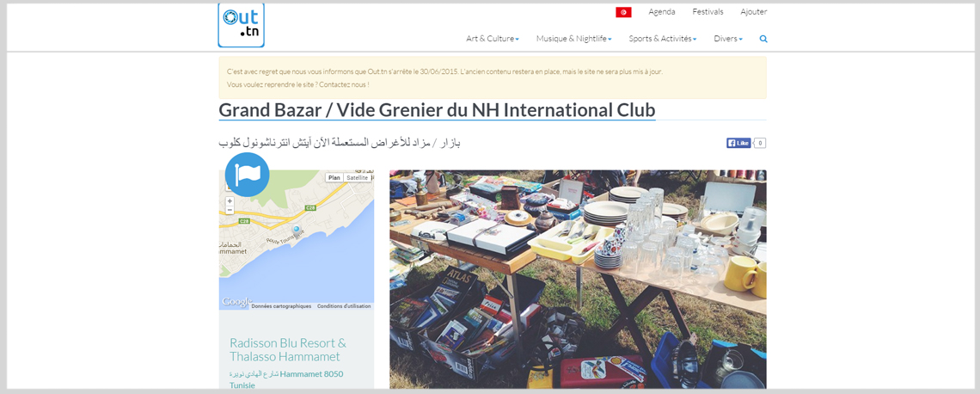Viewport: 980px width, 394px height.
Task: Zoom in on the map
Action: (x=230, y=201)
